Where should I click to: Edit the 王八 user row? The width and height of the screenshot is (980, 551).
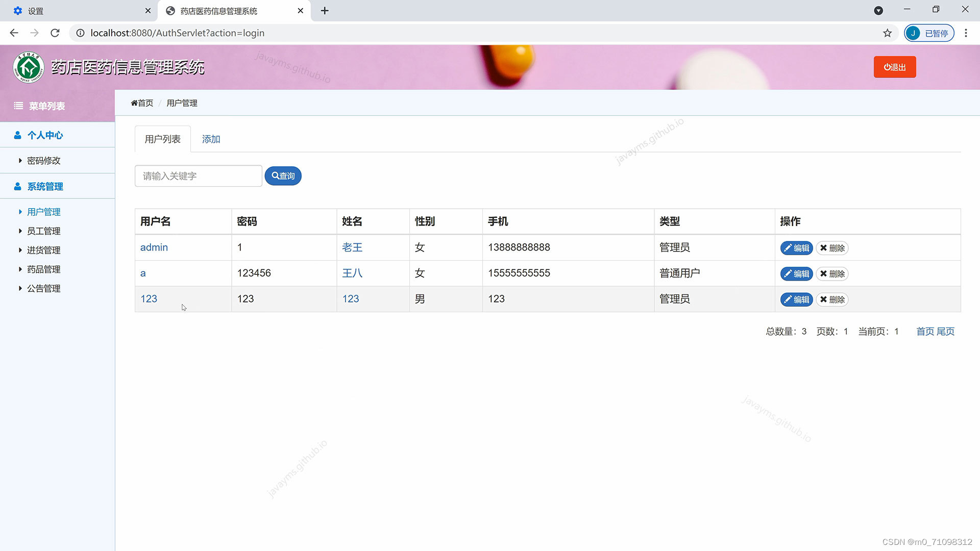(x=796, y=274)
